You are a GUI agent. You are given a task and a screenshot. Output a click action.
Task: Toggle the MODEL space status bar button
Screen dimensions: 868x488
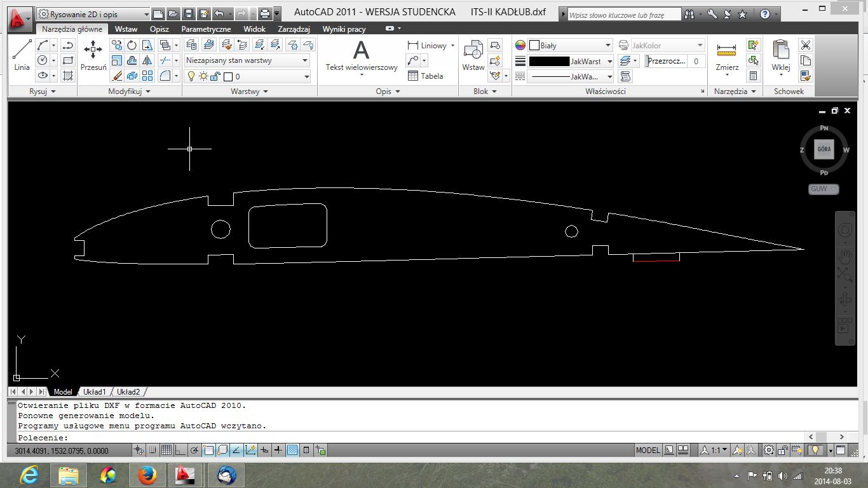(648, 451)
